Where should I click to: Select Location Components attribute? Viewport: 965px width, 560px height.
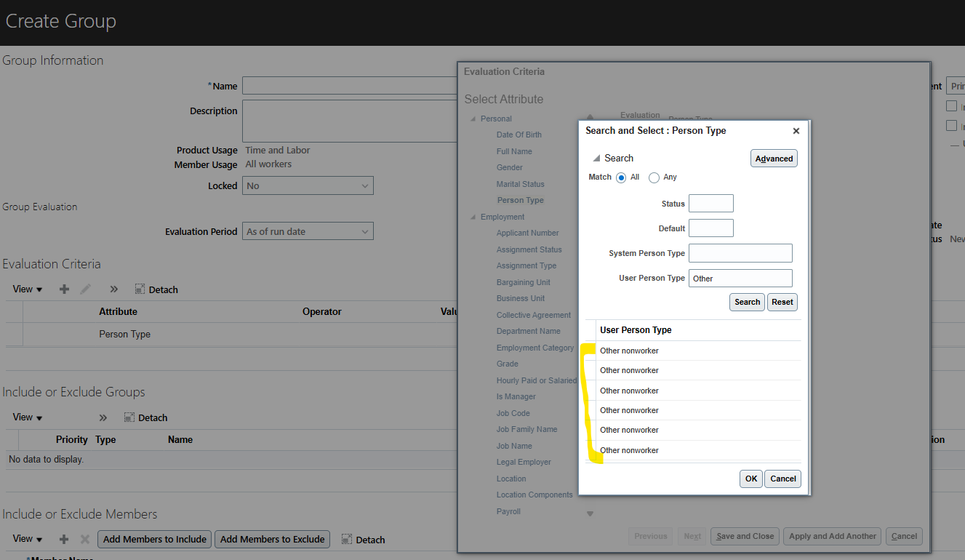coord(534,495)
